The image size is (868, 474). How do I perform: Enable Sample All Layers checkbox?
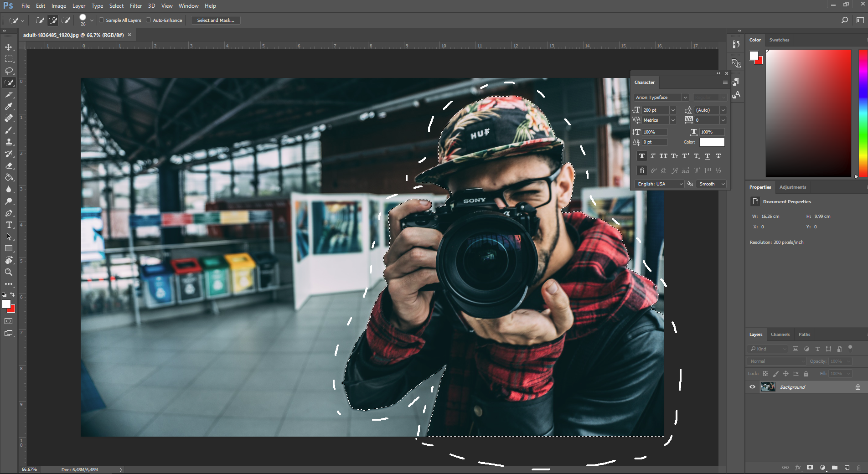(x=102, y=20)
